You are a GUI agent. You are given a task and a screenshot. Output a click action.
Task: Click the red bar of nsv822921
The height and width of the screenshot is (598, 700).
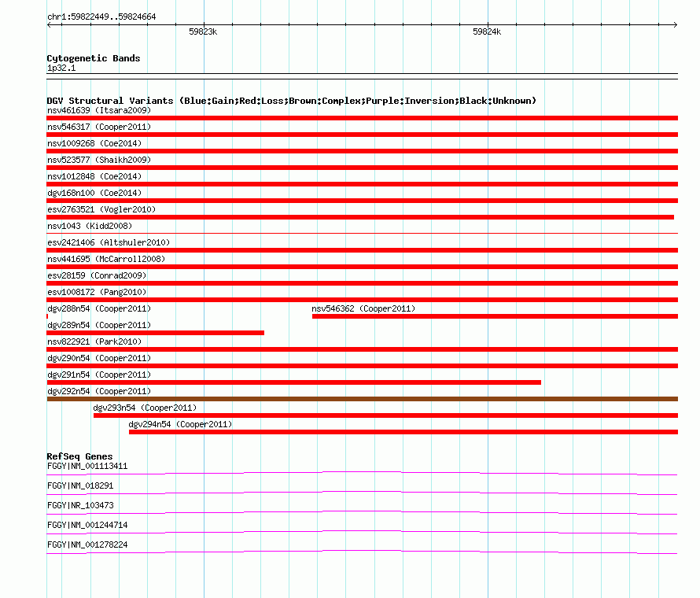(x=362, y=349)
